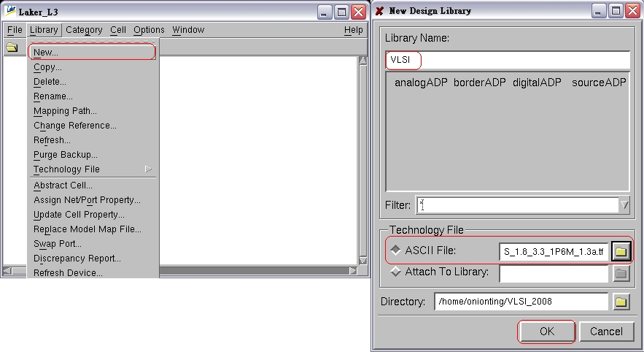Screen dimensions: 644x352
Task: Click greyed folder icon beside Attach To Library
Action: (621, 272)
